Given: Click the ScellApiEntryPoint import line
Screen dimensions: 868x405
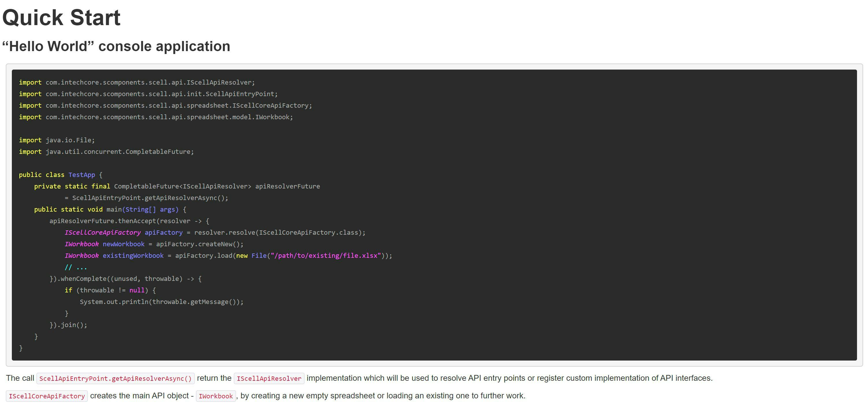Looking at the screenshot, I should [x=148, y=94].
